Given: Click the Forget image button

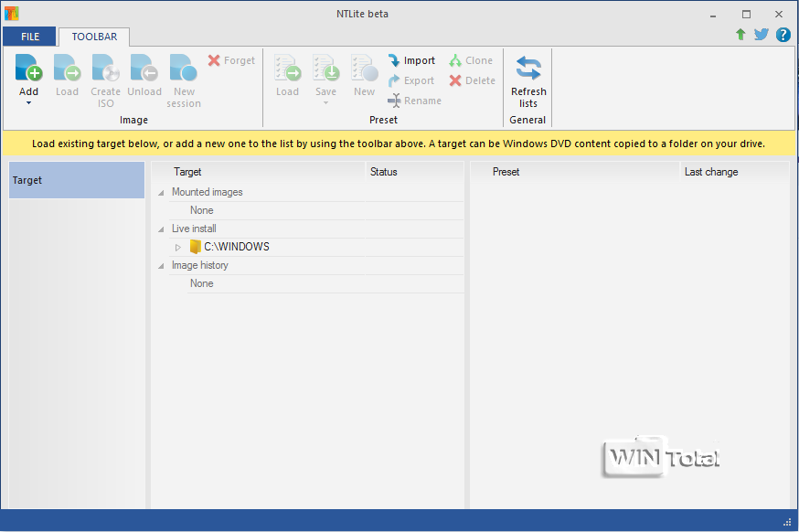Looking at the screenshot, I should pyautogui.click(x=231, y=60).
